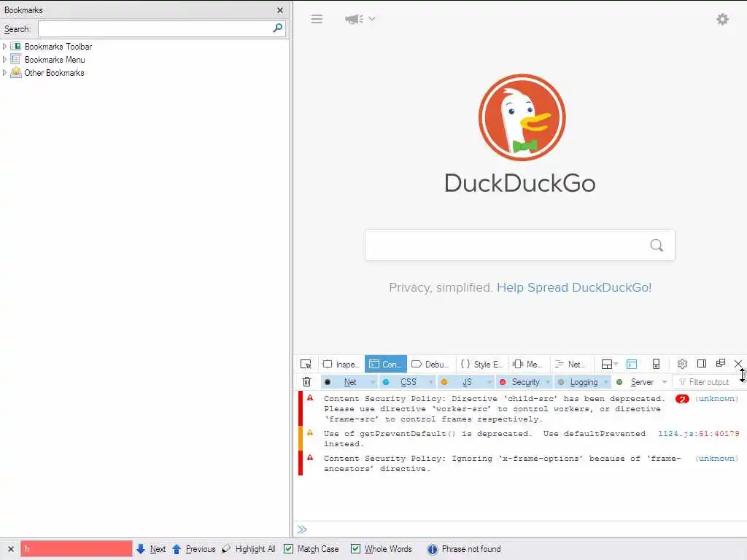The image size is (747, 560).
Task: Click the Highlight All button
Action: 249,549
